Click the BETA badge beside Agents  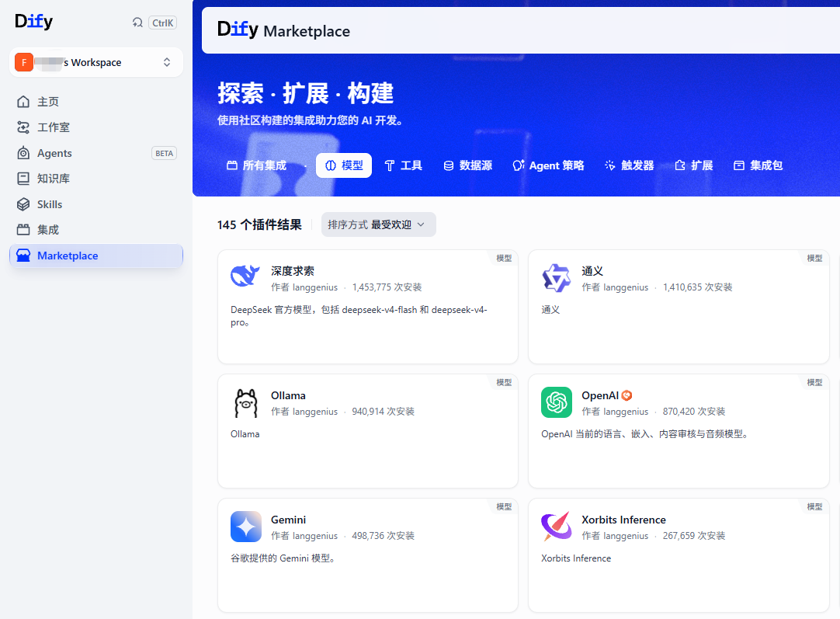(164, 153)
